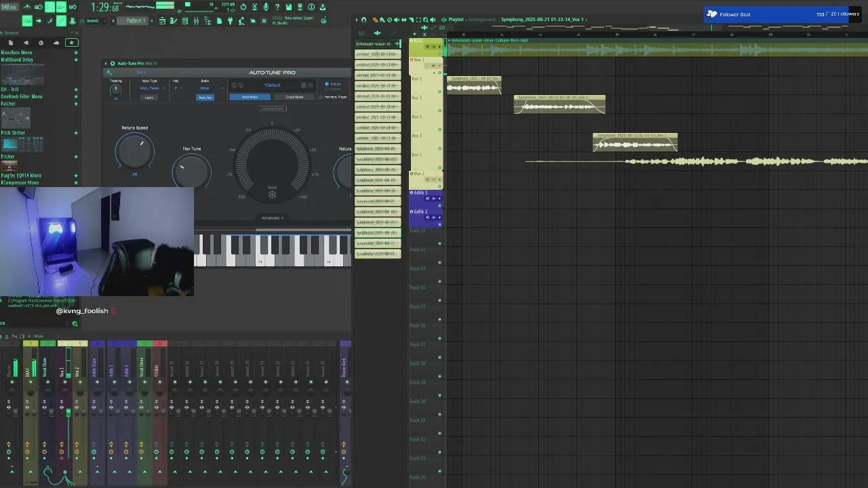Open the Playlist menu arrow
This screenshot has width=868, height=488.
click(x=357, y=20)
